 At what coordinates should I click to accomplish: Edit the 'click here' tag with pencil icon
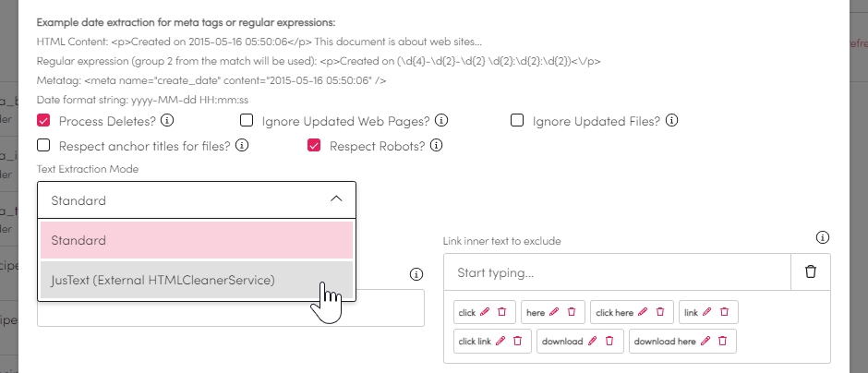[x=643, y=313]
